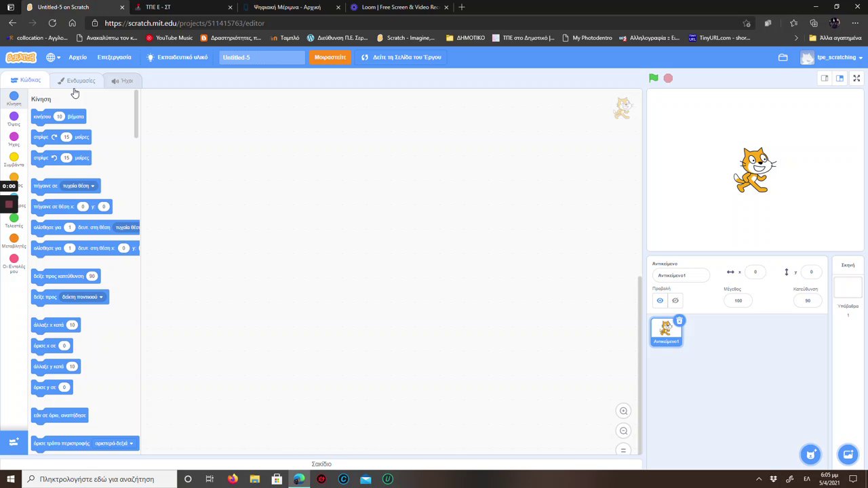Switch to the Loom browser tab

tap(399, 7)
